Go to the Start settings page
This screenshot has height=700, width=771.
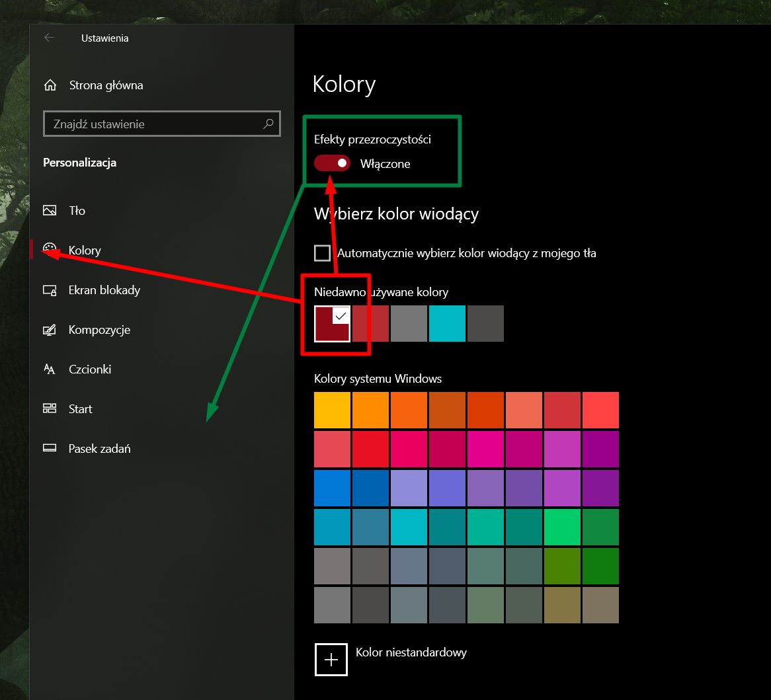(81, 409)
